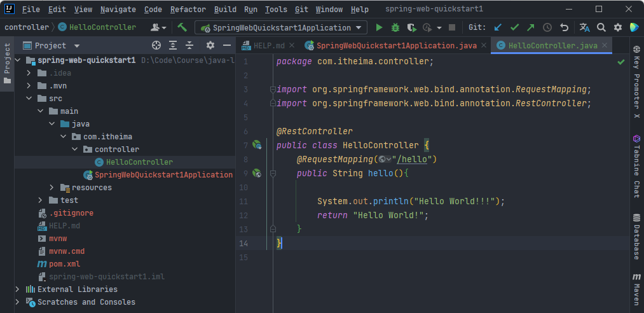
Task: Hide the Project panel with minus icon
Action: pyautogui.click(x=227, y=45)
